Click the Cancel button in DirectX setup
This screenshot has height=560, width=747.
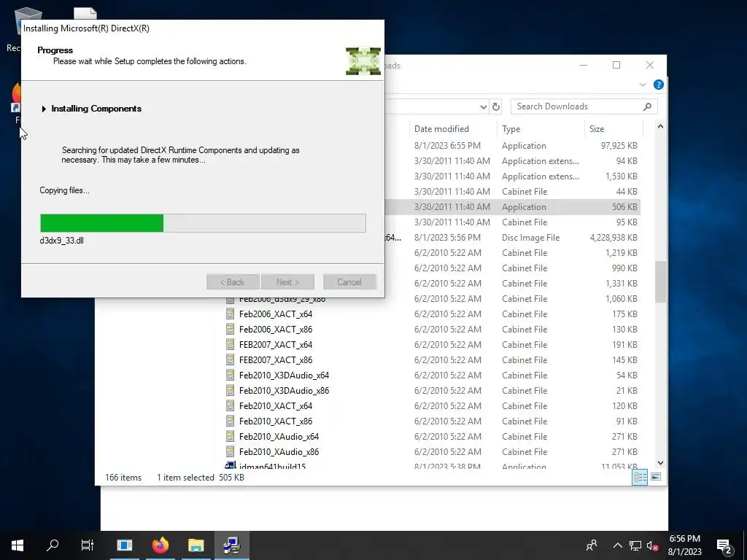click(x=349, y=282)
